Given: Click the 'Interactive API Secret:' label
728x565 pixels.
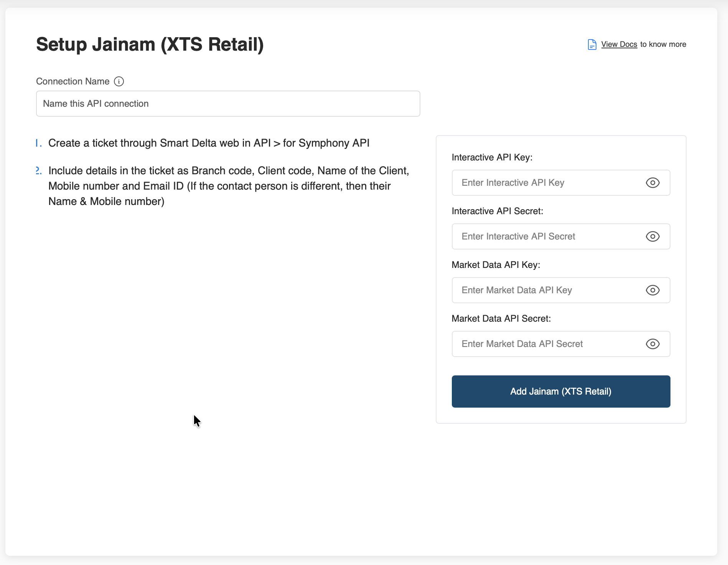Looking at the screenshot, I should click(497, 211).
